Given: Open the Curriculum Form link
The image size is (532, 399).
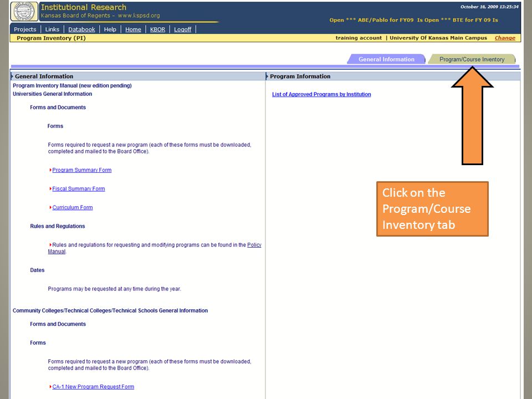Looking at the screenshot, I should click(72, 207).
